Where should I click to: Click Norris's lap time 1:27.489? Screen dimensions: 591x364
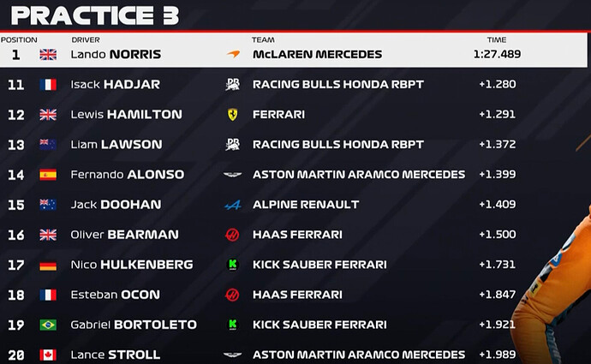click(496, 54)
